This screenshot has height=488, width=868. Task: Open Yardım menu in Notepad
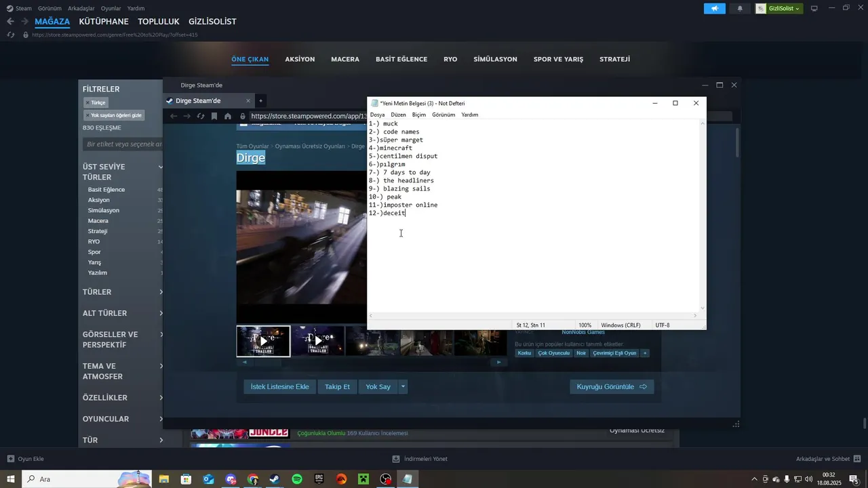click(x=470, y=115)
